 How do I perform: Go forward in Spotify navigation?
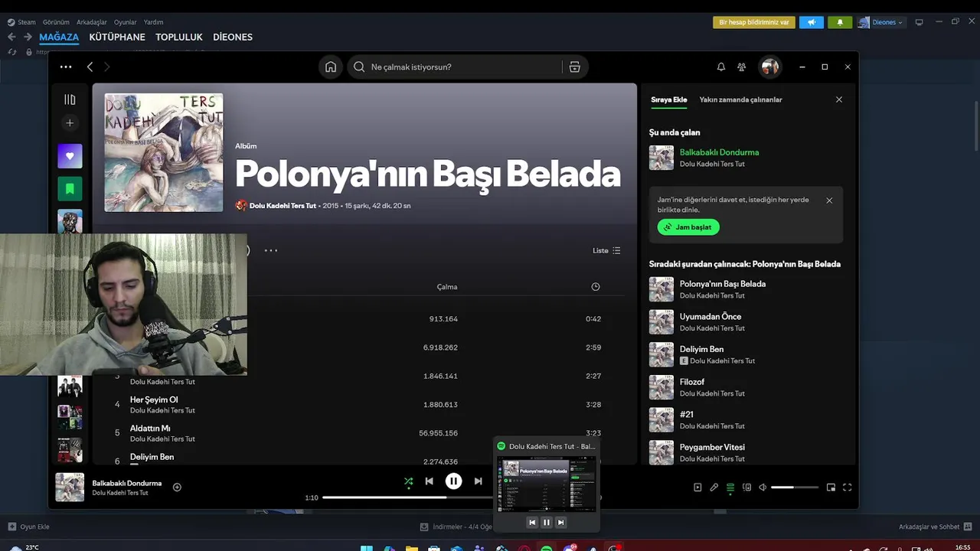pos(107,67)
